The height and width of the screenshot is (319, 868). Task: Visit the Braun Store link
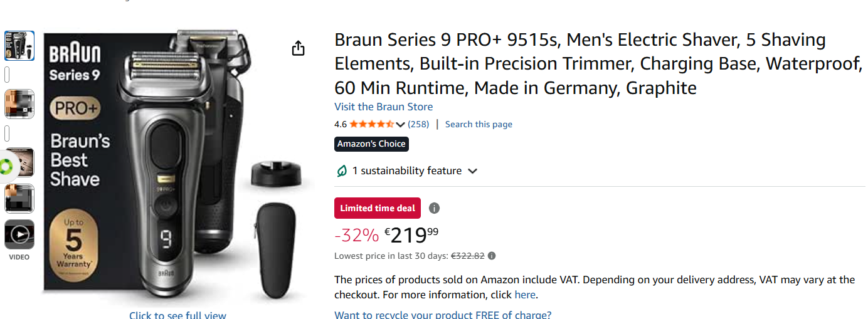tap(383, 107)
